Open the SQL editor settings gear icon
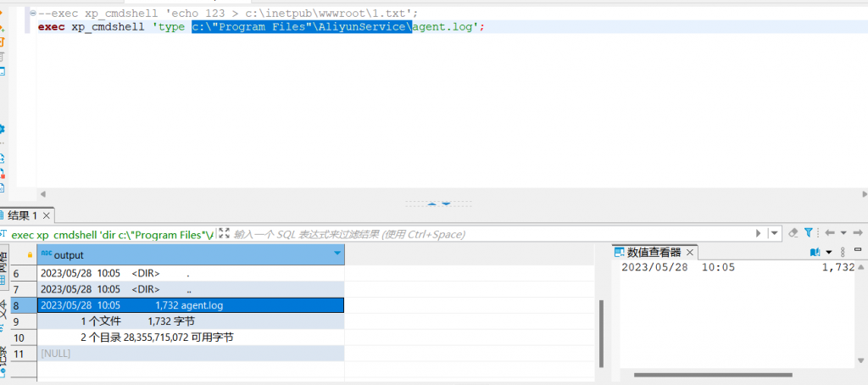This screenshot has height=385, width=868. pyautogui.click(x=3, y=129)
